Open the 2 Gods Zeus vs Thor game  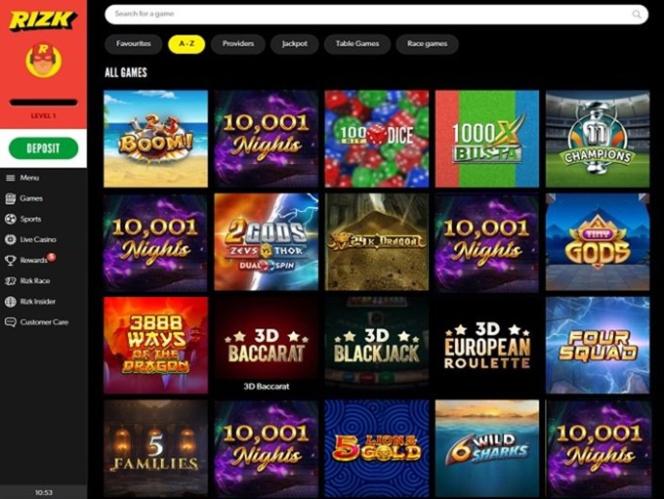tap(266, 242)
